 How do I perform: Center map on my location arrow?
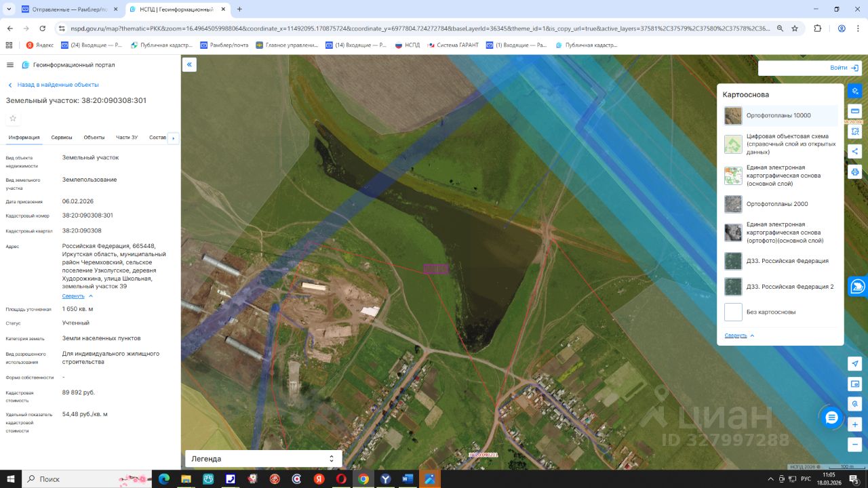point(855,364)
